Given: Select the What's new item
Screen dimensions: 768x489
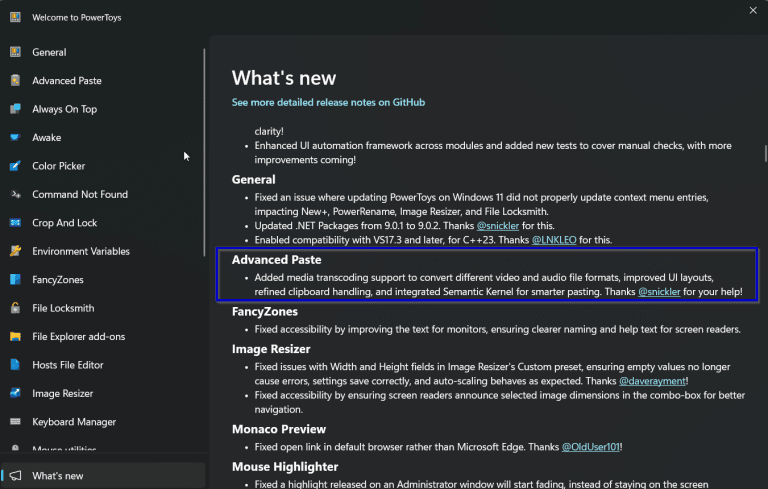Looking at the screenshot, I should (x=103, y=475).
